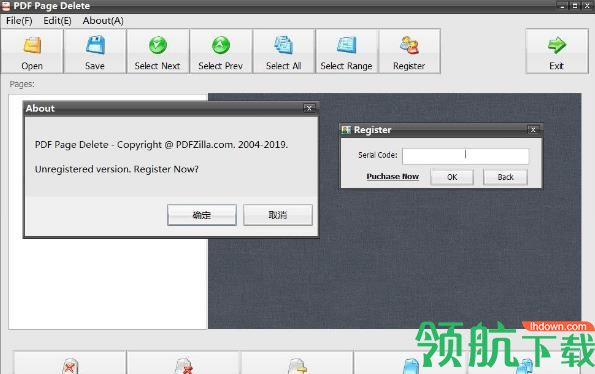This screenshot has width=595, height=374.
Task: Confirm the About dialog with 确定
Action: click(x=202, y=215)
